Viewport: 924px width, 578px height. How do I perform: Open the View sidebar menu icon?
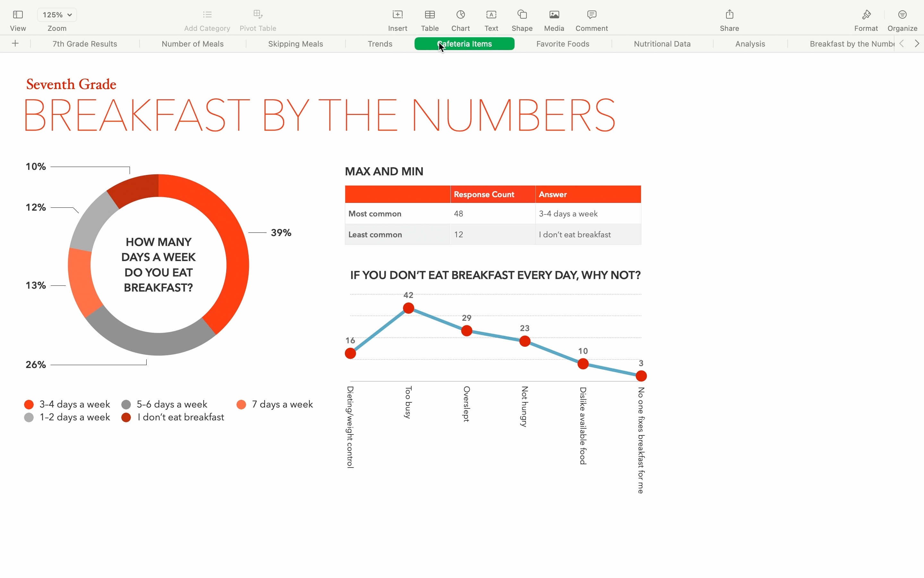(18, 15)
